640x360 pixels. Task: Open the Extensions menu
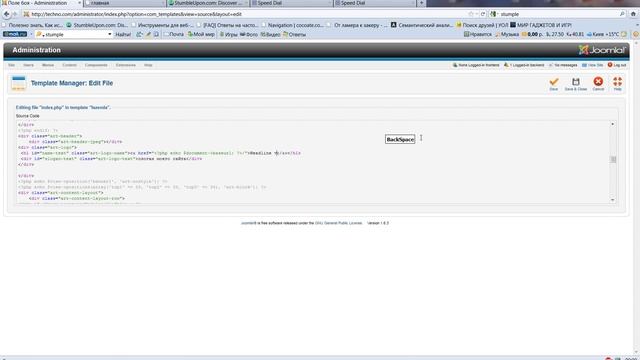(126, 65)
